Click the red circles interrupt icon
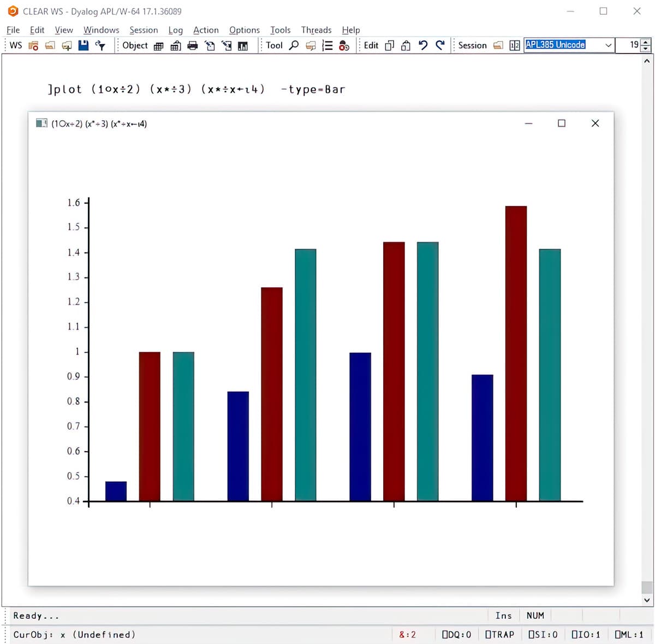Screen dimensions: 655x644 (x=344, y=46)
